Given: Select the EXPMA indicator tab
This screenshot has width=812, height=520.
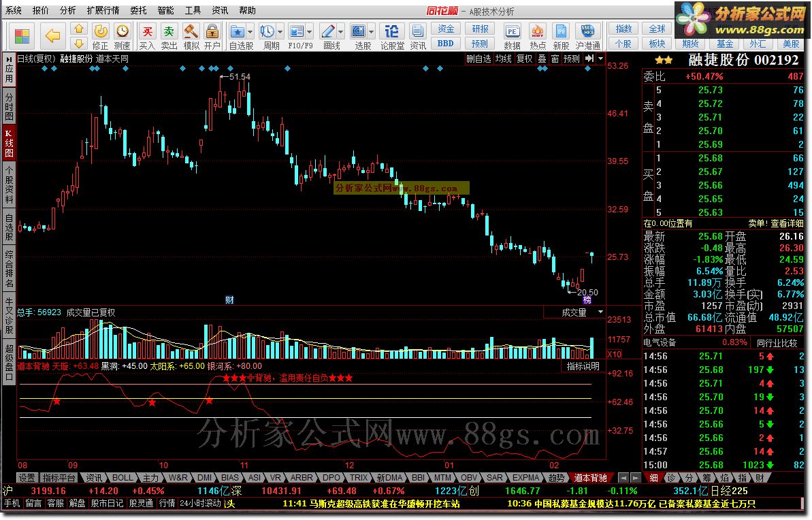Looking at the screenshot, I should pos(525,478).
